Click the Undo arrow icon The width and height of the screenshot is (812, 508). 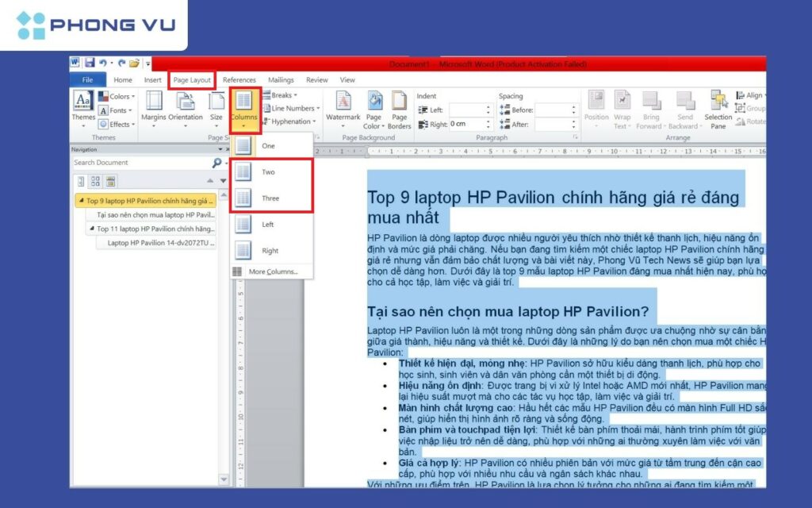[104, 63]
